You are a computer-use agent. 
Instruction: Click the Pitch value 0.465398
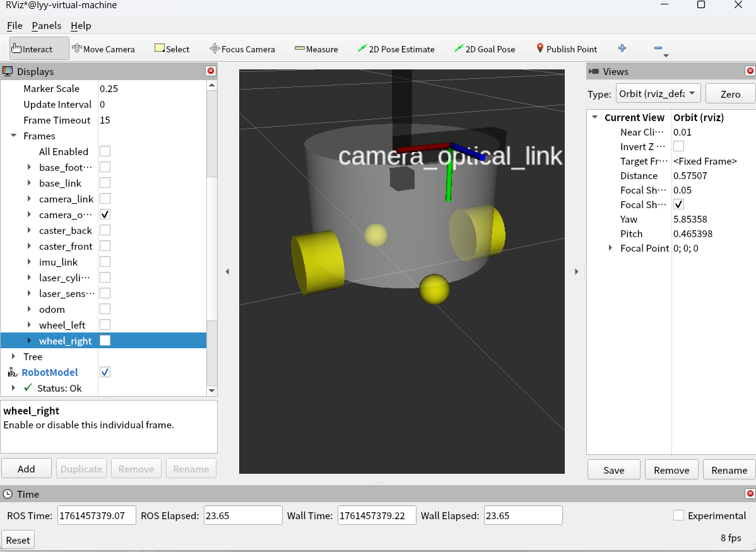[x=692, y=233]
